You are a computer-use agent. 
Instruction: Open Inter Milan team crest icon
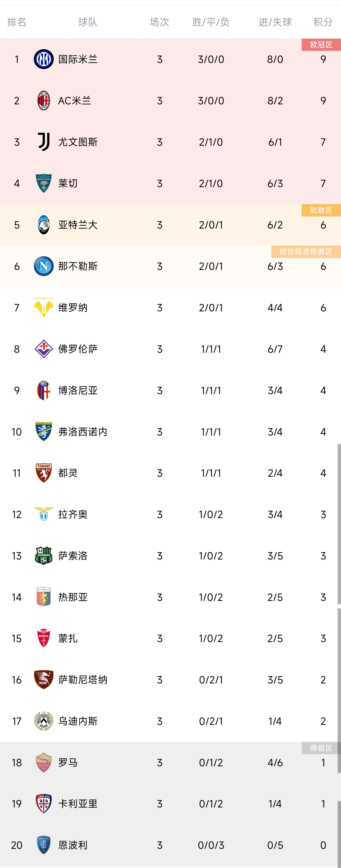point(44,59)
